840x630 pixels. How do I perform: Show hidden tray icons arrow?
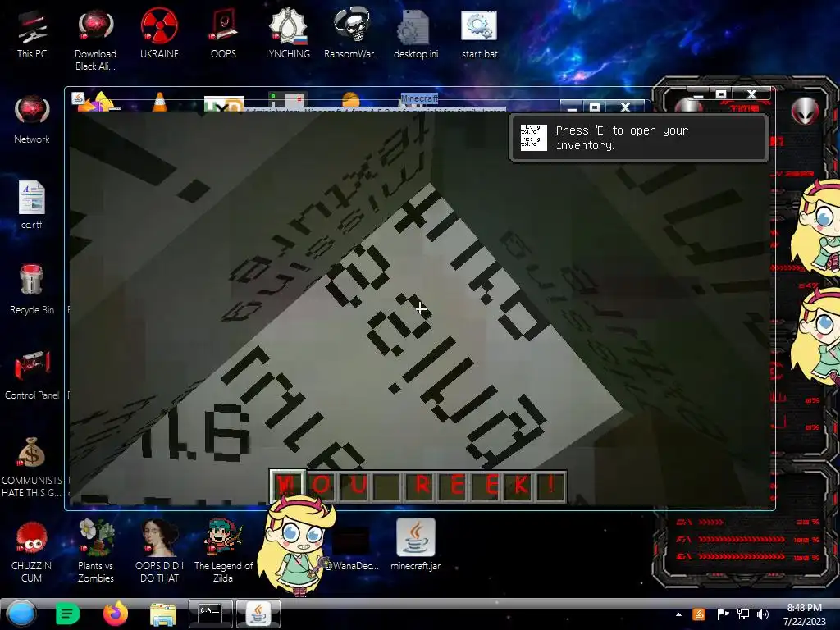(678, 614)
